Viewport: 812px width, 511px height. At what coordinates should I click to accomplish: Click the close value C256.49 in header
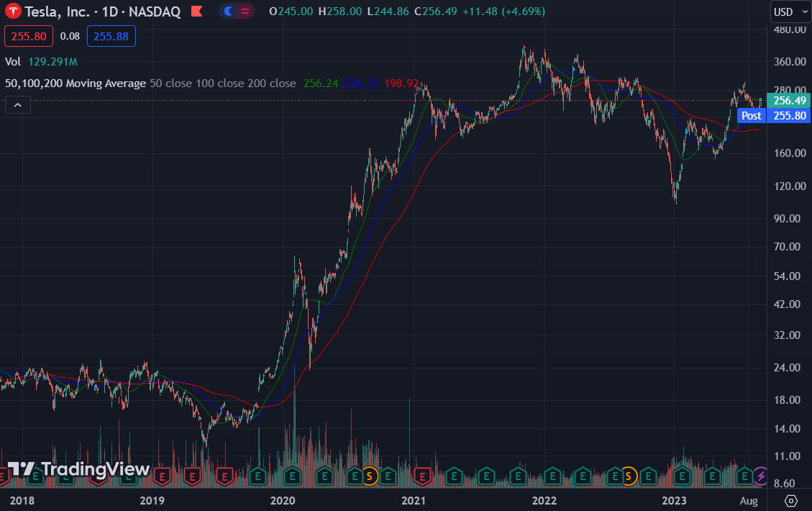coord(436,12)
